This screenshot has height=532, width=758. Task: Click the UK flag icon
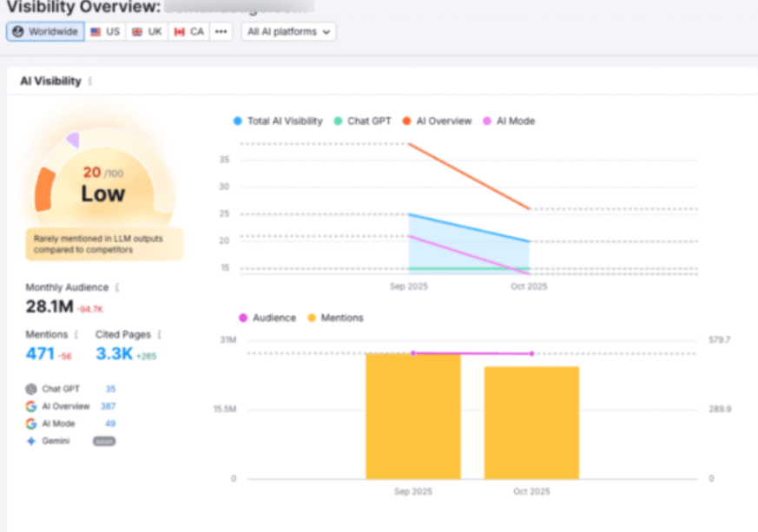[x=137, y=32]
